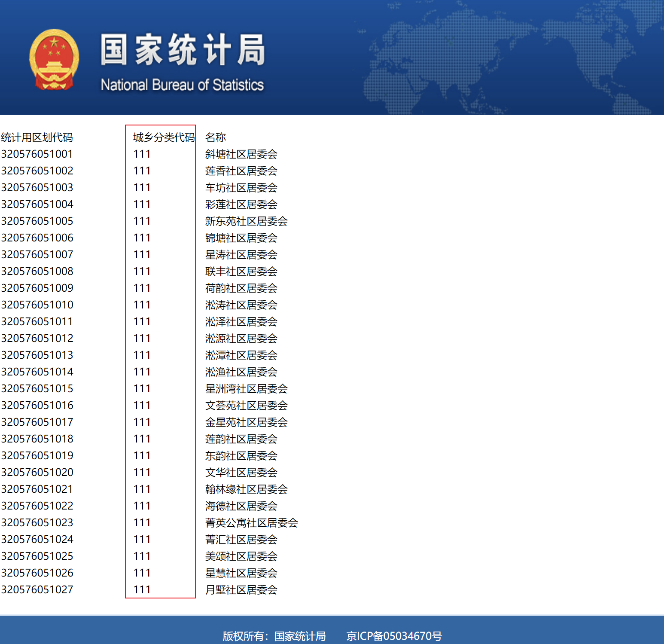
Task: Click the name 淞泽社区居委会
Action: 241,322
